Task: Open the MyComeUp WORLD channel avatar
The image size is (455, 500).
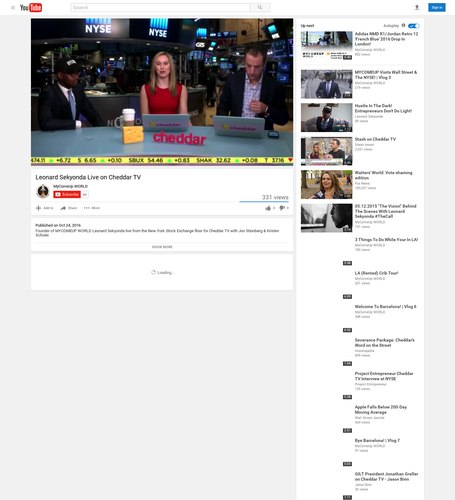Action: coord(43,191)
